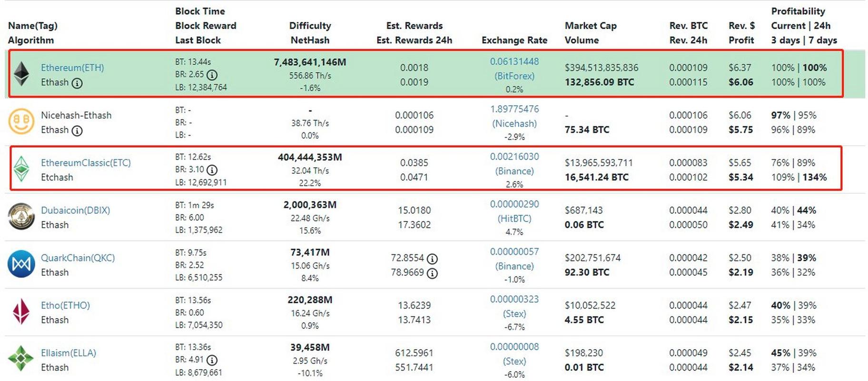Click the Ethereum Classic green logo
This screenshot has width=868, height=381.
pos(21,169)
